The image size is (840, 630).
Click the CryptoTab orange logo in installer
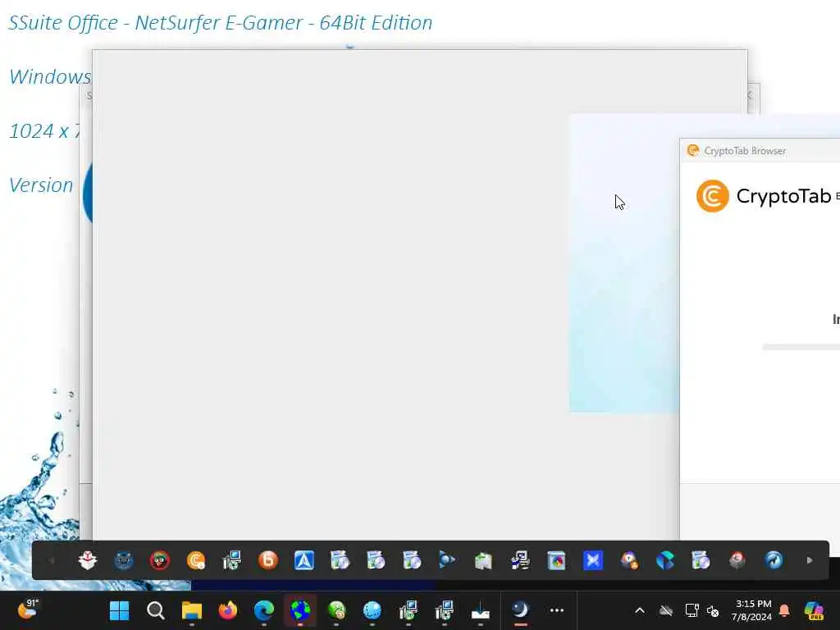click(x=713, y=196)
